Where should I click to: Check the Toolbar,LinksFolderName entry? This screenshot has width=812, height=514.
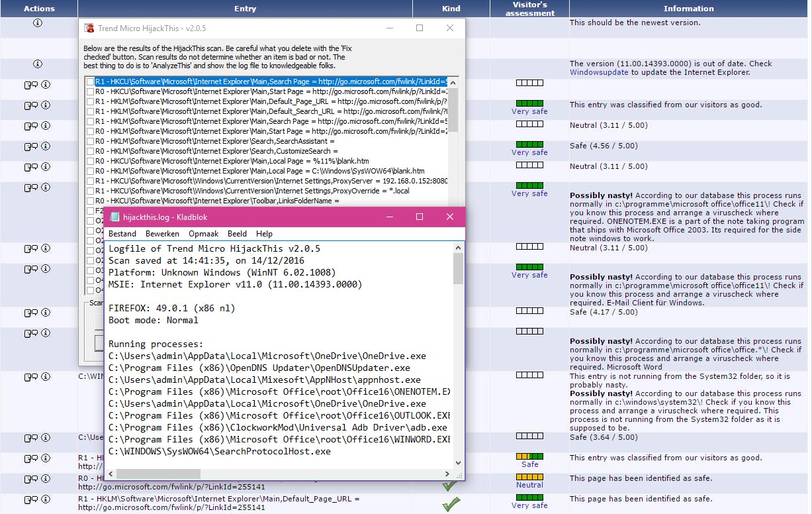[90, 201]
